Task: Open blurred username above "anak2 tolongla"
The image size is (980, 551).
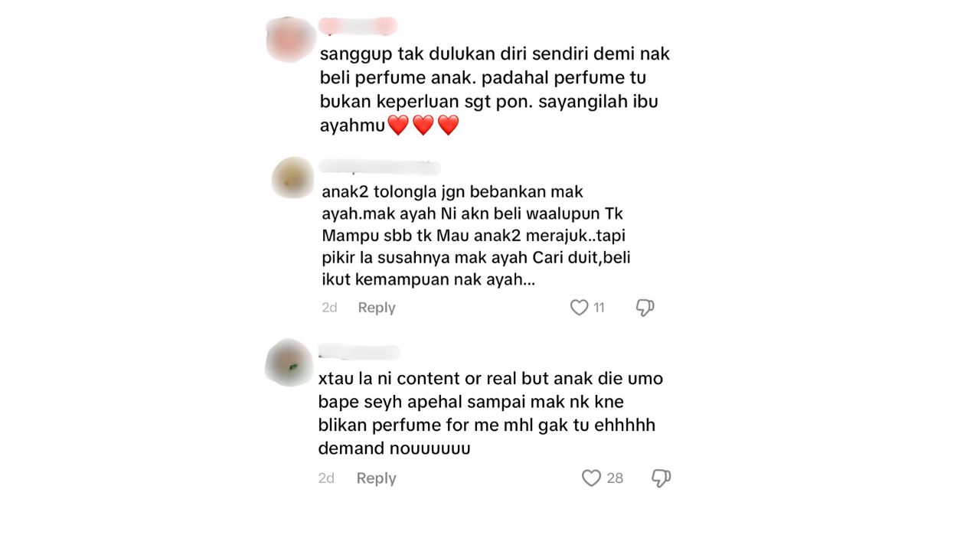Action: pyautogui.click(x=380, y=168)
